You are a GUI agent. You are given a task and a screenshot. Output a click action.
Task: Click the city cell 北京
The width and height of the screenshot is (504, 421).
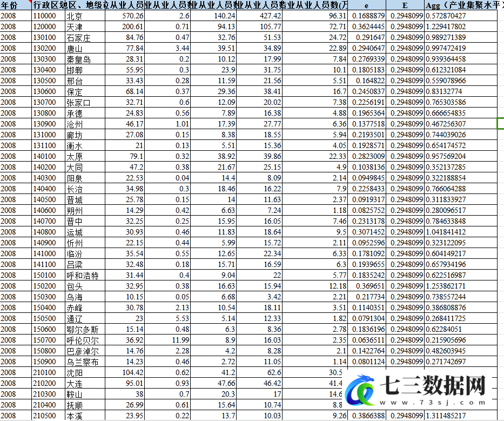tap(85, 16)
